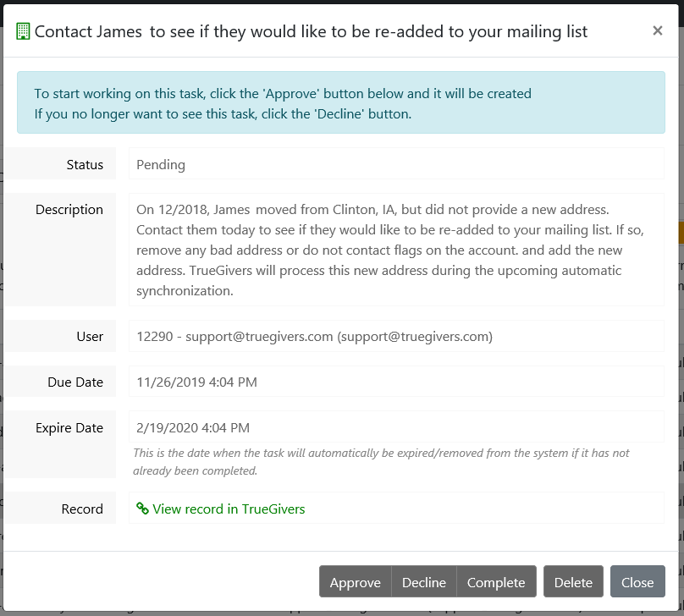Click the building icon in the dialog title
Image resolution: width=684 pixels, height=616 pixels.
coord(23,32)
